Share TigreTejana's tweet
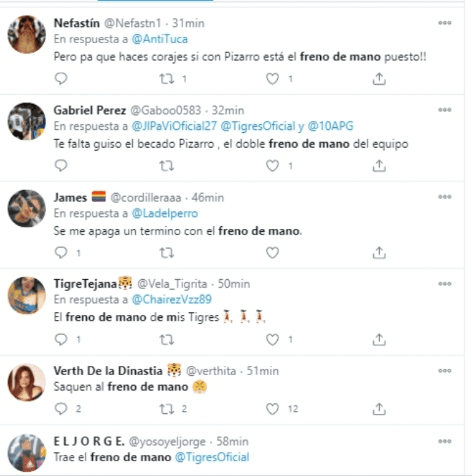 click(379, 339)
